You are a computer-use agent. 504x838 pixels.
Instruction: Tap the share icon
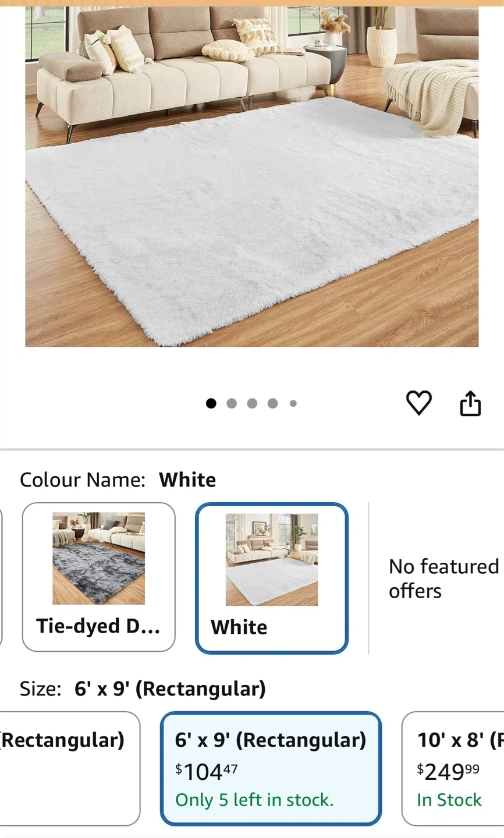(x=470, y=403)
